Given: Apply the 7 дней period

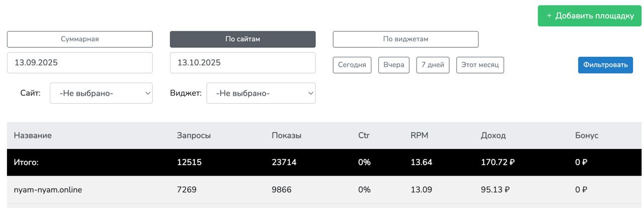Looking at the screenshot, I should [x=433, y=65].
